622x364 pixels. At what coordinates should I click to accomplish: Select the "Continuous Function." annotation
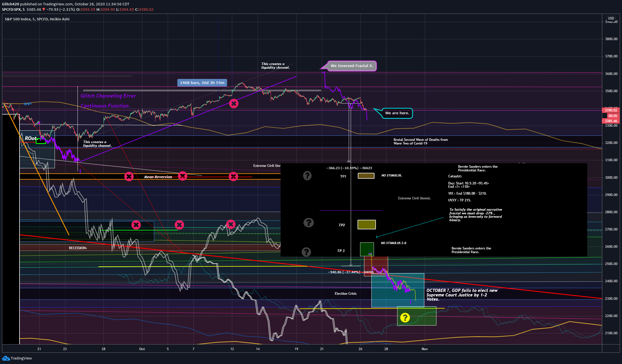pos(105,106)
